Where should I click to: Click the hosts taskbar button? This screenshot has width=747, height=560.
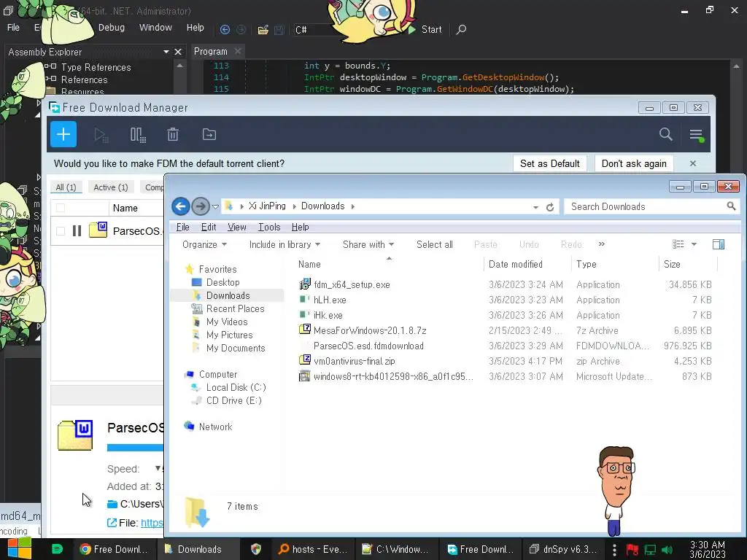[313, 549]
